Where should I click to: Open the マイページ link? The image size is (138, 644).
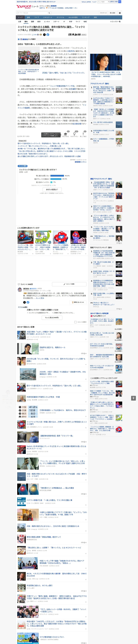point(103,13)
